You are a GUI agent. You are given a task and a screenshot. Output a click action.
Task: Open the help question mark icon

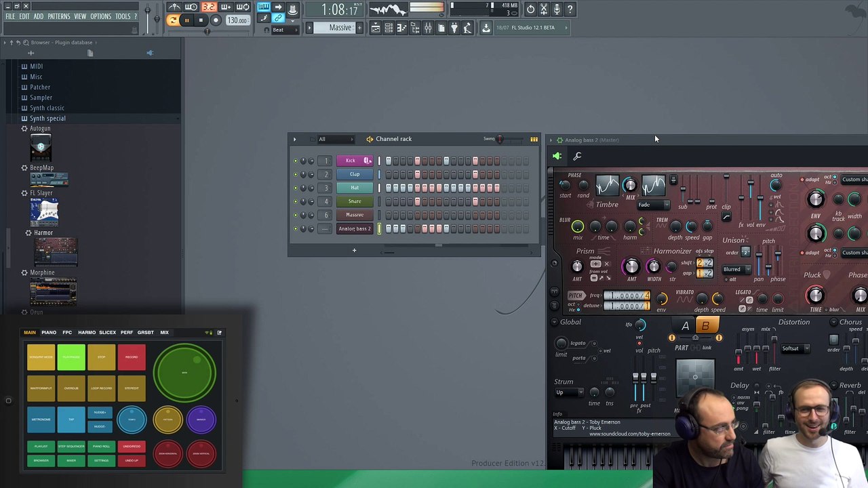click(x=570, y=9)
